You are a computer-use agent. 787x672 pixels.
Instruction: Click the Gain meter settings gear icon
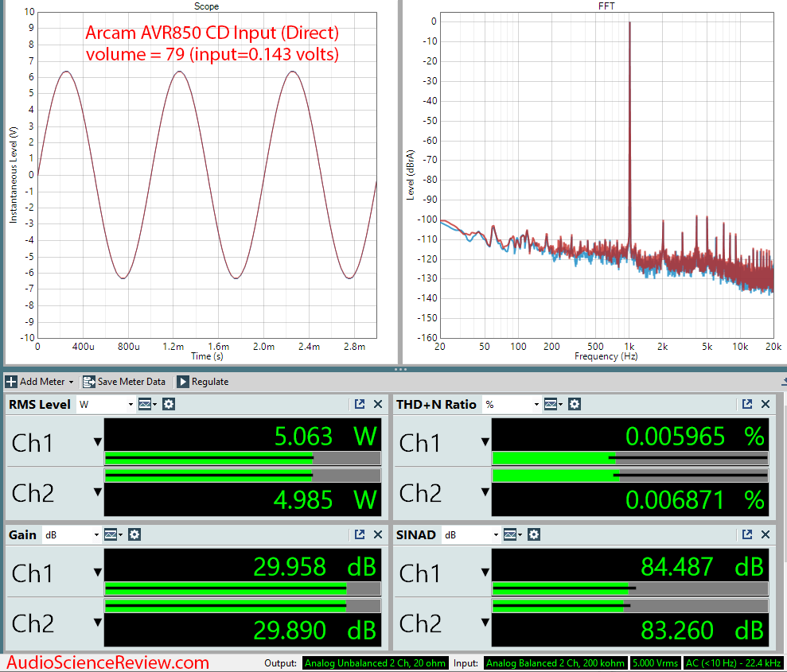[134, 535]
